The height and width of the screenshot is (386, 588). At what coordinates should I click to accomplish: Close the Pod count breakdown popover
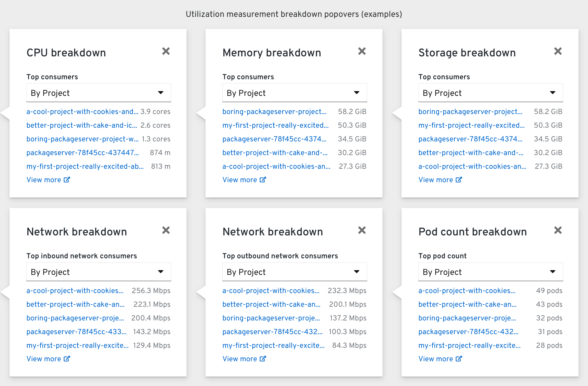tap(558, 230)
